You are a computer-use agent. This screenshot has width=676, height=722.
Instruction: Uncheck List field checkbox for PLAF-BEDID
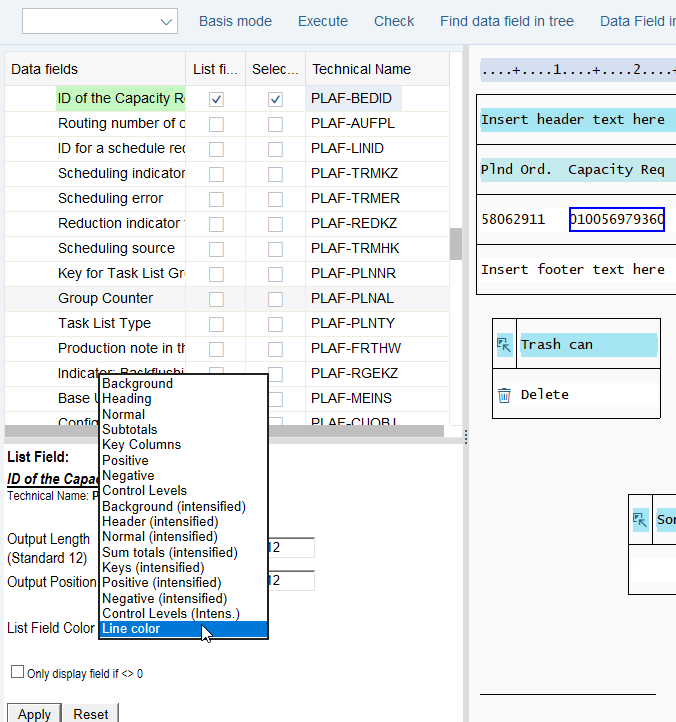216,99
